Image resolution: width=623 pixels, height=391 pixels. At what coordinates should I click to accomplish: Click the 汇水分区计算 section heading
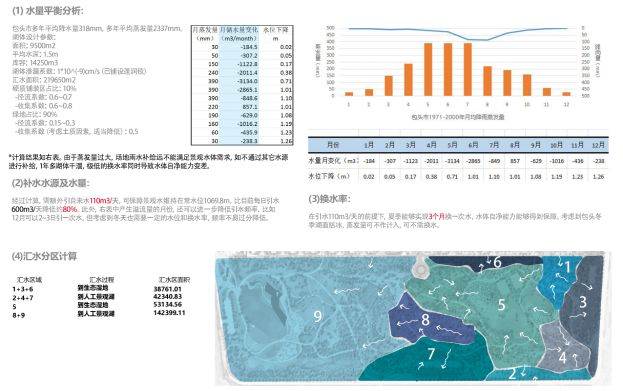pyautogui.click(x=50, y=256)
